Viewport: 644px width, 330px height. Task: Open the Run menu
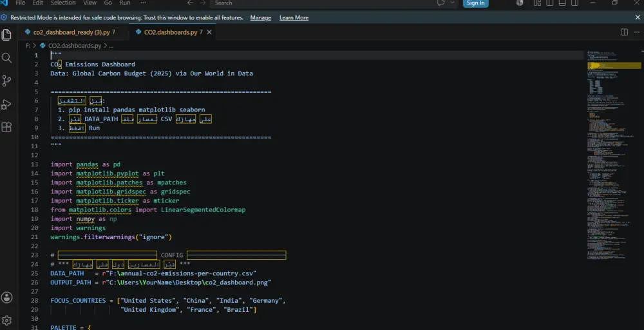(x=125, y=3)
